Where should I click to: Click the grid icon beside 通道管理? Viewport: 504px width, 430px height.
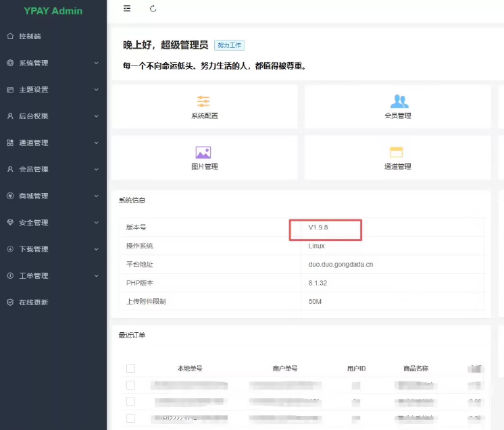click(x=10, y=142)
